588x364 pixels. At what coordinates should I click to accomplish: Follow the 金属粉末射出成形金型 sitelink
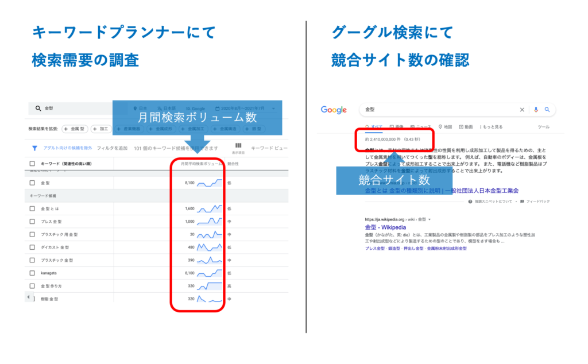tap(447, 249)
